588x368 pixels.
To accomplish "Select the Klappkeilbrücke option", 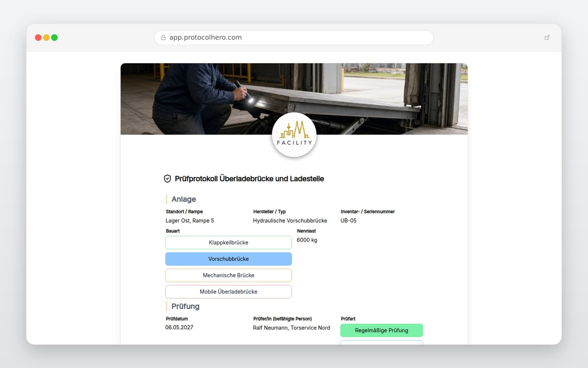I will pyautogui.click(x=229, y=243).
